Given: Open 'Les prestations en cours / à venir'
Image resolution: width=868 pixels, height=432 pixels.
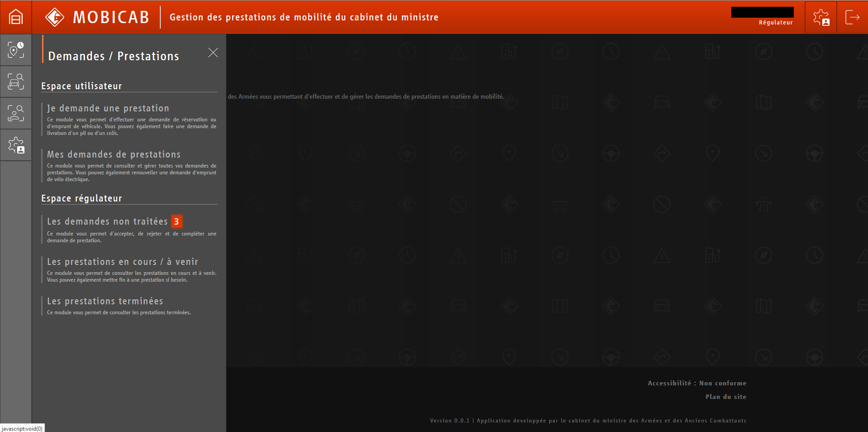Looking at the screenshot, I should [x=122, y=262].
